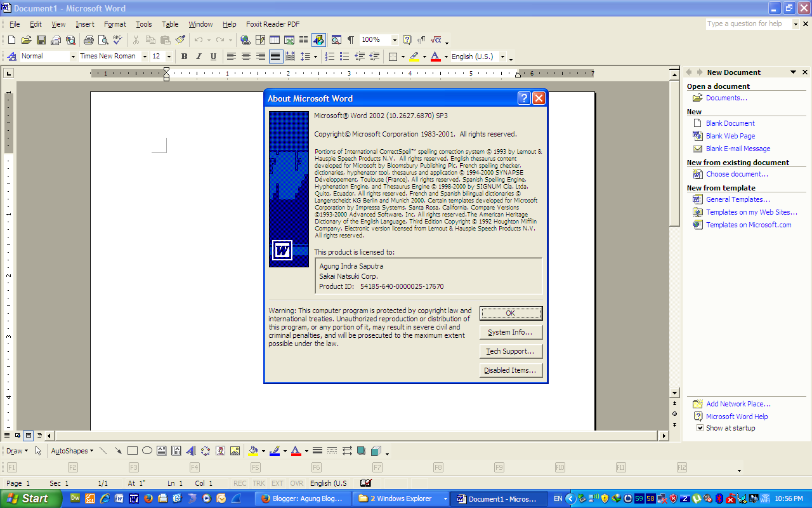
Task: Click the Print toolbar icon
Action: 88,40
